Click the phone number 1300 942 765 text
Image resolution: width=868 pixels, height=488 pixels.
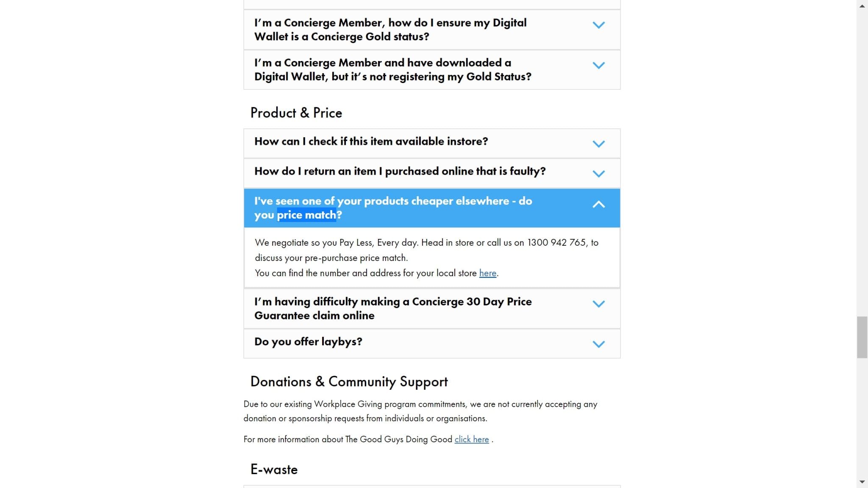click(556, 243)
